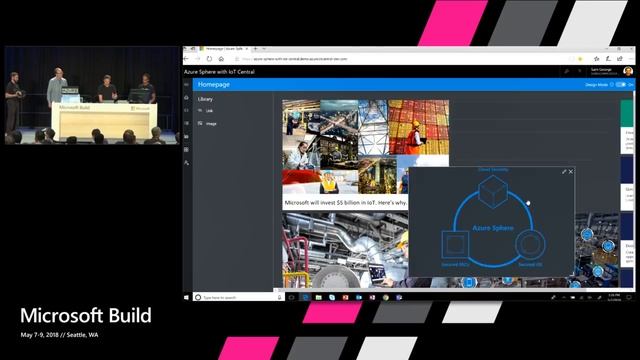Open the home icon in sidebar
The image size is (640, 360).
click(x=187, y=98)
